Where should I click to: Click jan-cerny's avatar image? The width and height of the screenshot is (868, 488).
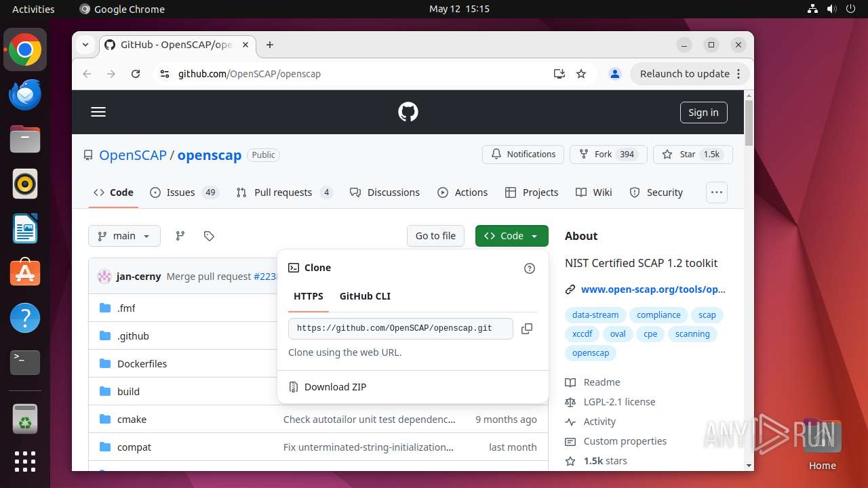pos(104,277)
